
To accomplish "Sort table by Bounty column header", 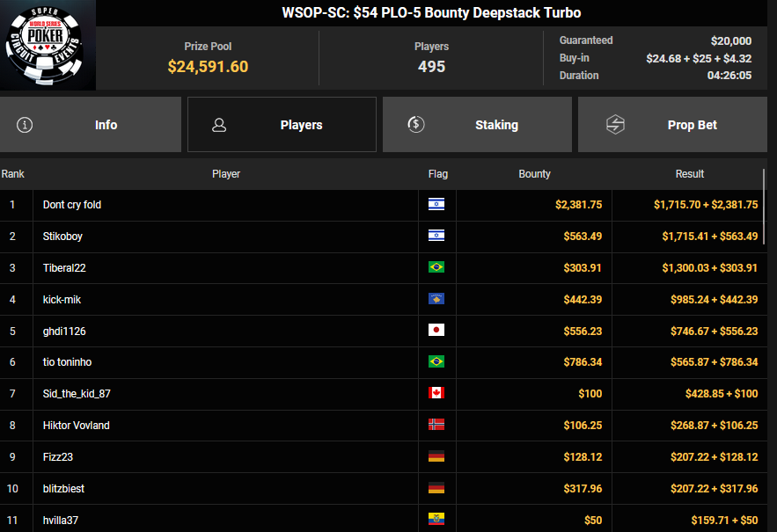I will [534, 174].
